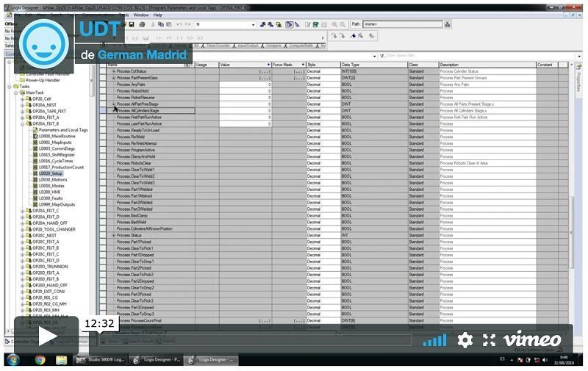Open Parameters and Local Tags item

(x=68, y=130)
